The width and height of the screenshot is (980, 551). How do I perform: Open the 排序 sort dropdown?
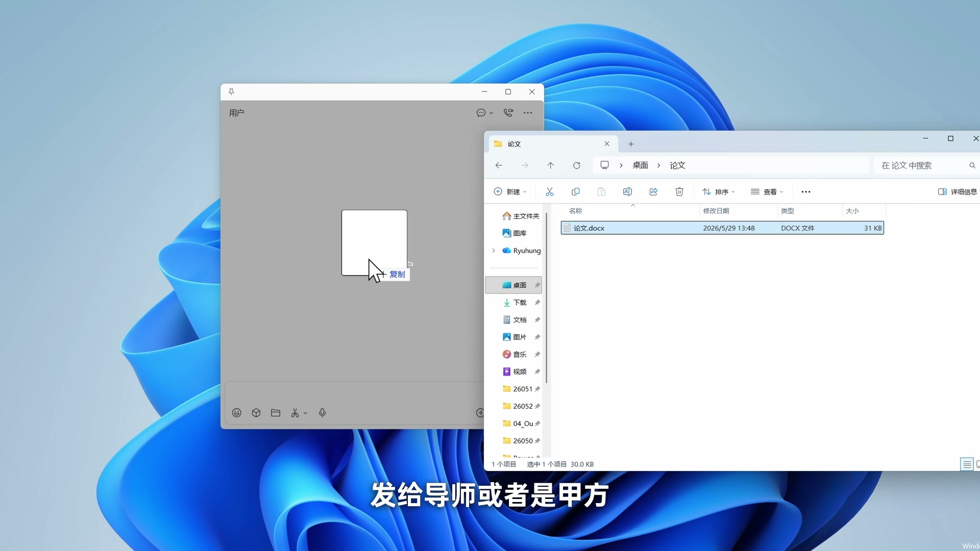(x=719, y=192)
